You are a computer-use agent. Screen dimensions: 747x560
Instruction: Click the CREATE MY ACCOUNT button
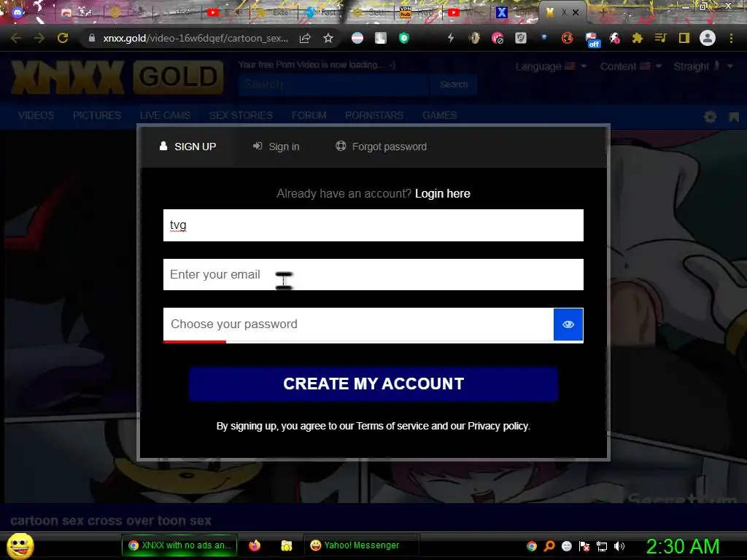[x=373, y=384]
